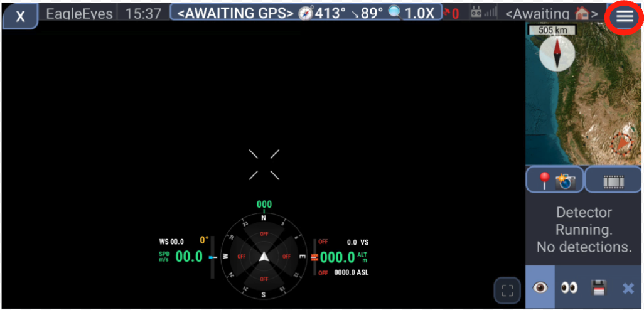
Task: Click the pin and camera snapshot button
Action: pos(555,180)
